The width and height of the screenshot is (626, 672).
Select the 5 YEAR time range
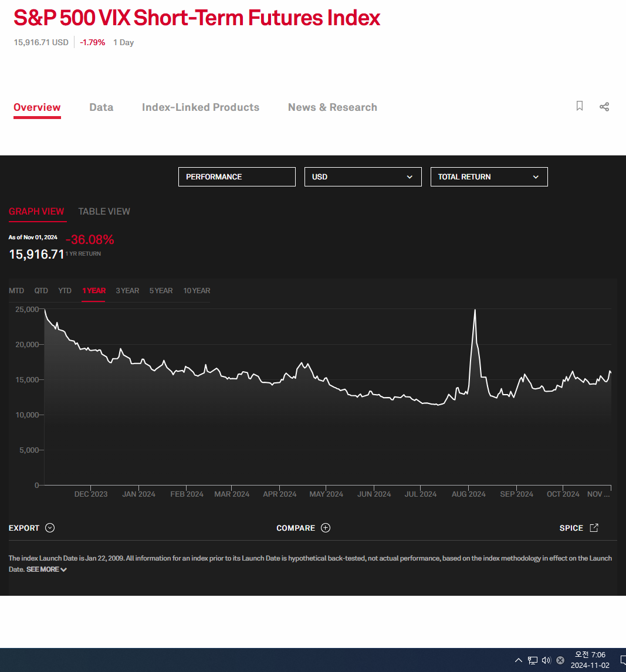click(x=161, y=291)
